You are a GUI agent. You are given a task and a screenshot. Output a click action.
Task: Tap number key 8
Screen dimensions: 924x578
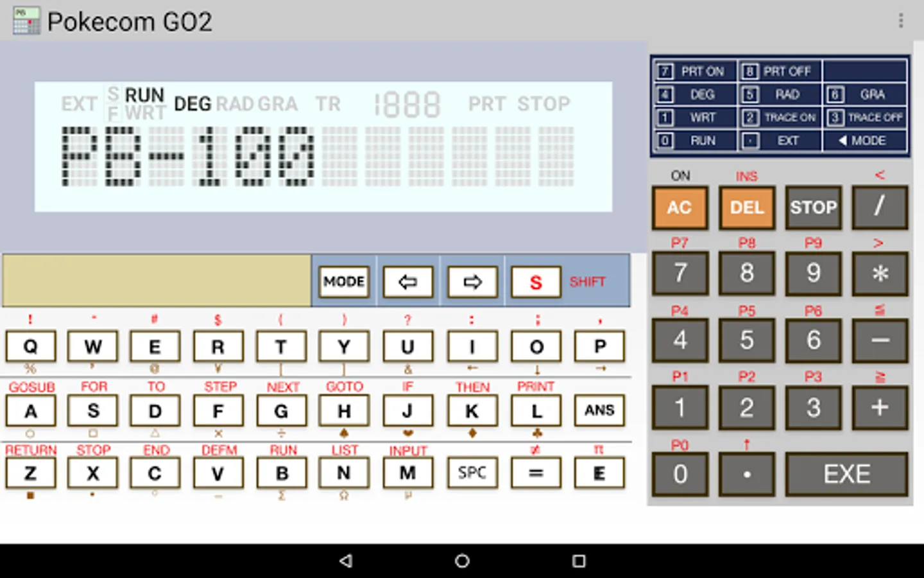[747, 274]
